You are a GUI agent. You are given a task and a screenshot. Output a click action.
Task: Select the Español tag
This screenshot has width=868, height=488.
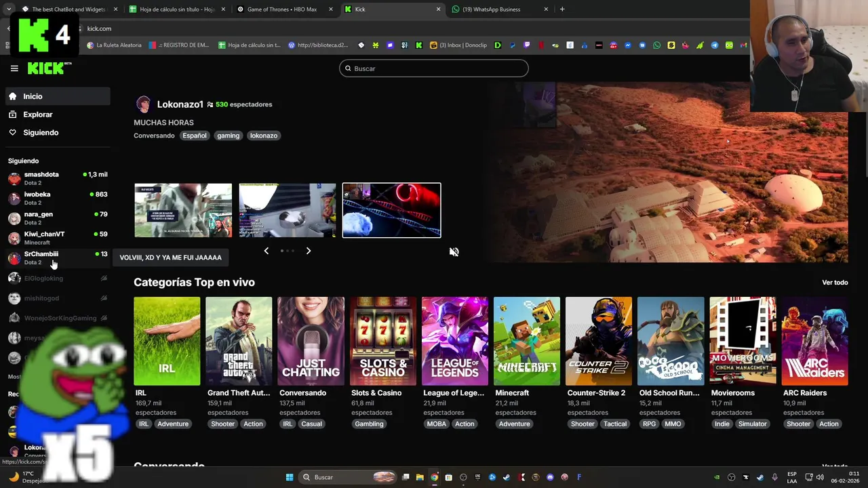(x=194, y=136)
